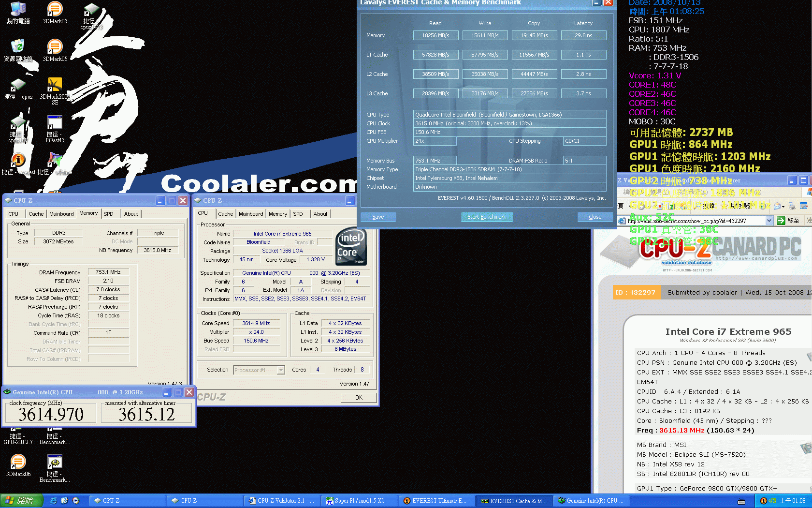Click the 我的最愛 favorites star icon
This screenshot has height=508, width=812.
(725, 206)
